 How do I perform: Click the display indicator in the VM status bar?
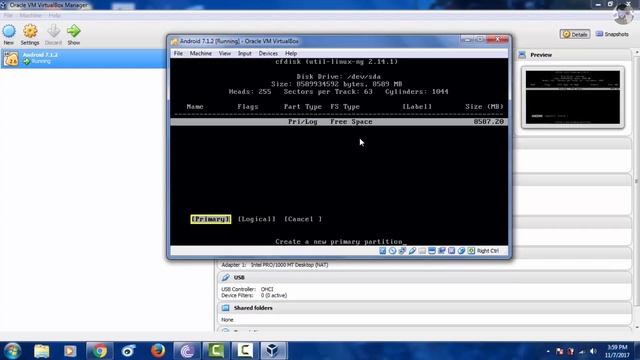[432, 251]
